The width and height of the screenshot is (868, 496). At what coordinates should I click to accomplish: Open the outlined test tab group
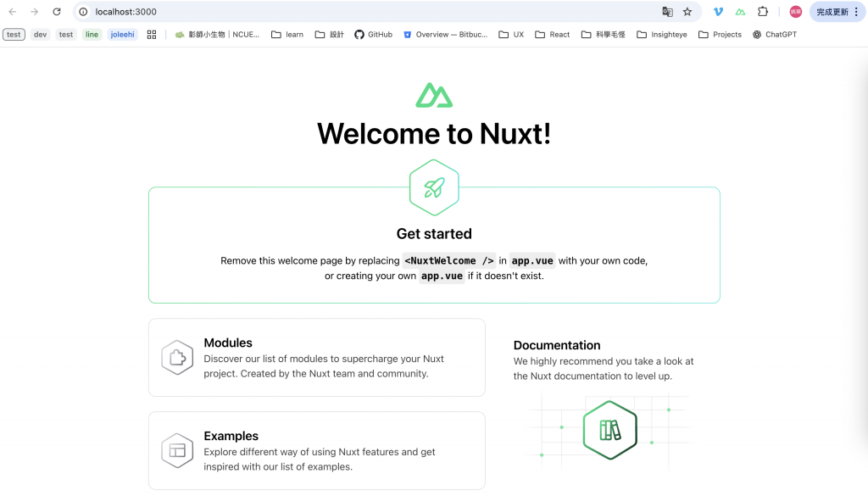pyautogui.click(x=14, y=34)
